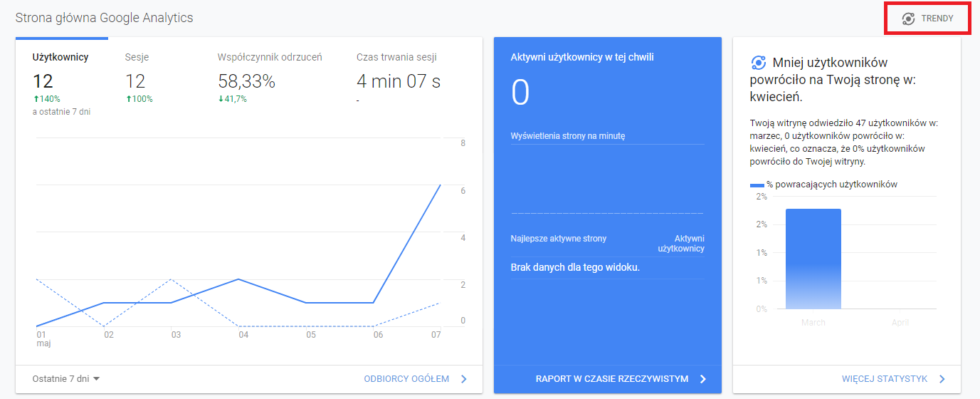Click the chevron next to ODBIORCY OGÓŁEM
Screen dimensions: 980x399
[x=464, y=379]
